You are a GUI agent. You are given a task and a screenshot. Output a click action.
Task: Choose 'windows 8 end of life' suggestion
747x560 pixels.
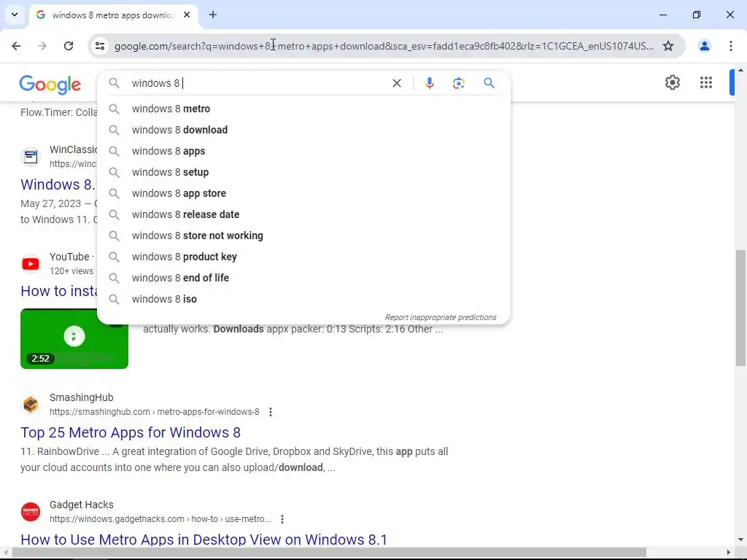point(303,278)
